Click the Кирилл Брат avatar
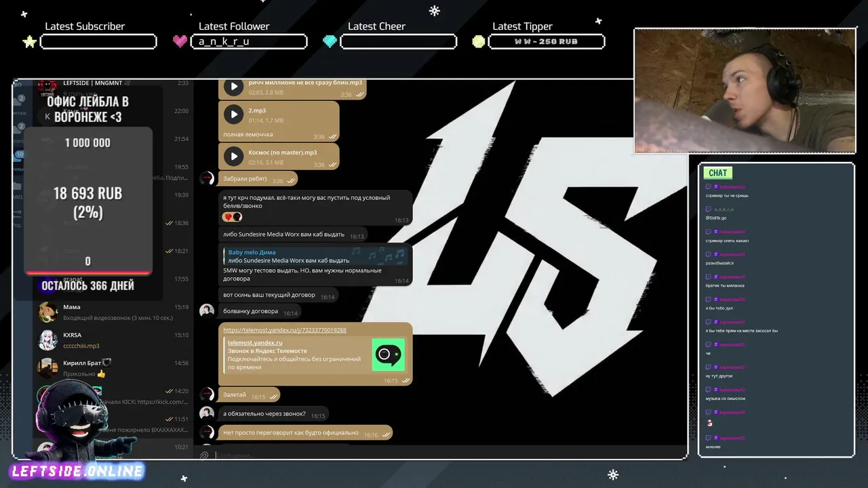 [48, 368]
